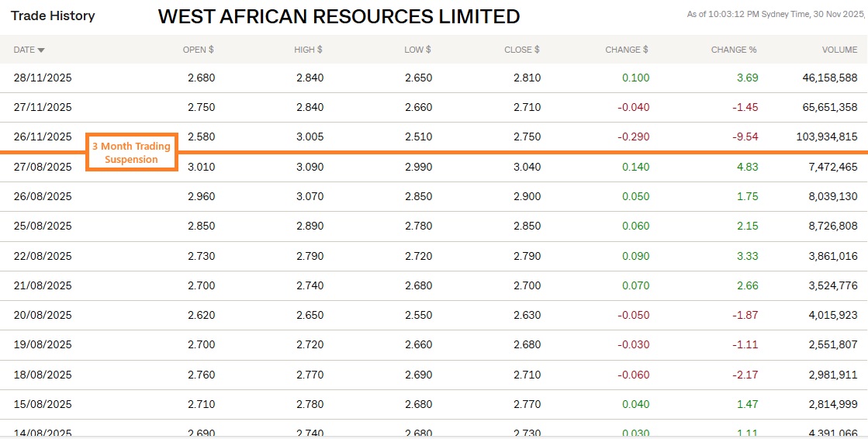Click the West African Resources Limited heading
Viewport: 868px width, 439px height.
click(339, 16)
